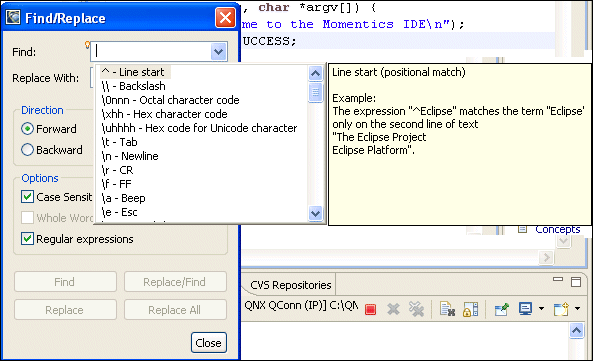Click the 'UCCESS;' line in the editor
The height and width of the screenshot is (361, 593).
(x=269, y=41)
